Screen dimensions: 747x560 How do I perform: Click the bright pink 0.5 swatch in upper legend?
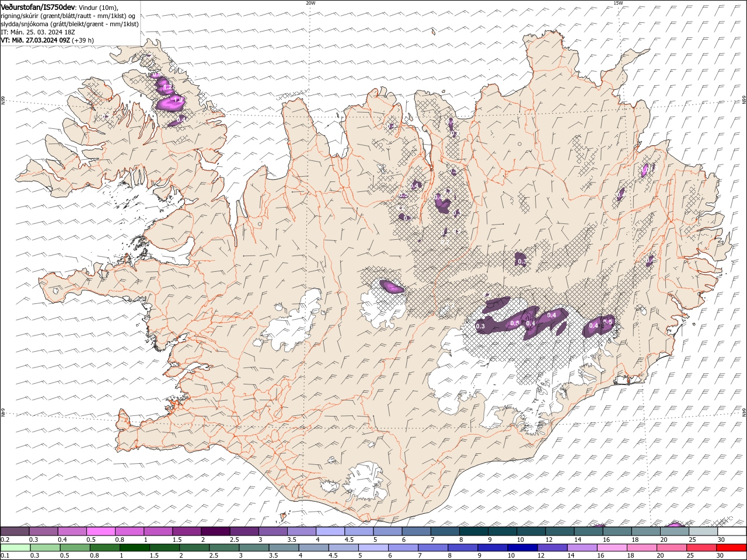tap(101, 531)
